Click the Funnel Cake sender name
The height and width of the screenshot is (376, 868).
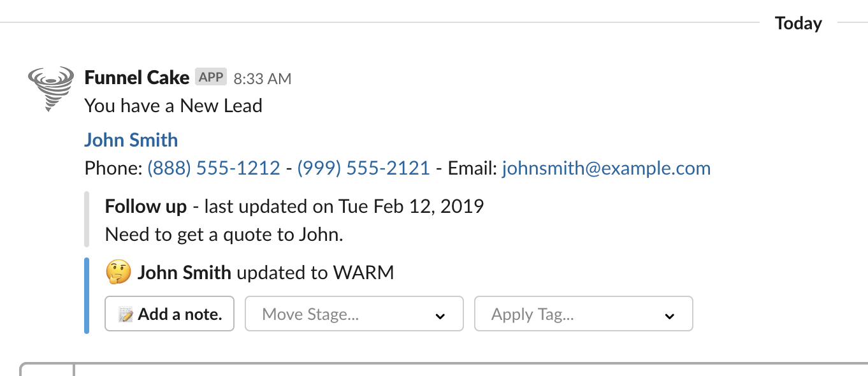click(x=137, y=78)
